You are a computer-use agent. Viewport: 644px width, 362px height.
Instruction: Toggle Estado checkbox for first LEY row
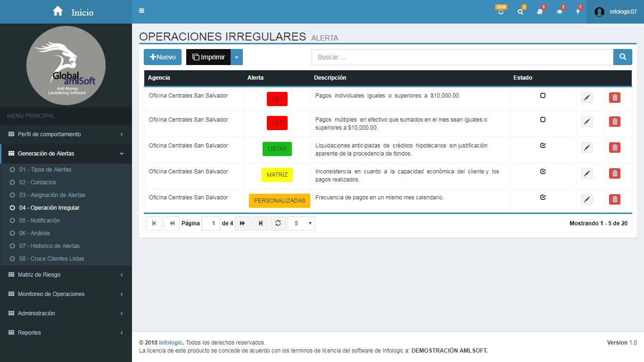[x=543, y=96]
